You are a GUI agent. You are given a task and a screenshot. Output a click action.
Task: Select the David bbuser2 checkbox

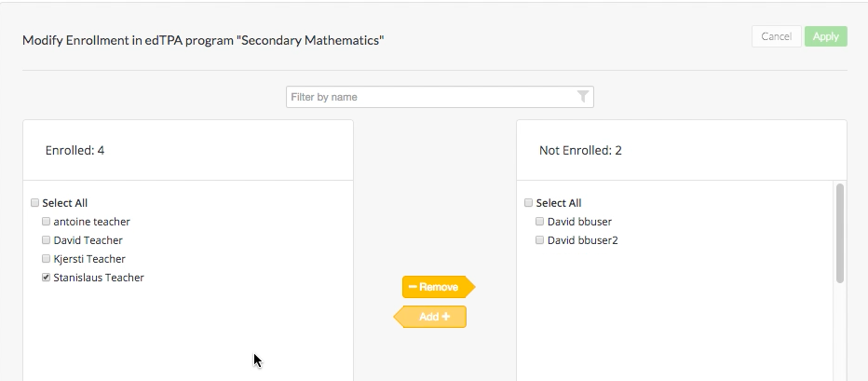(x=540, y=240)
